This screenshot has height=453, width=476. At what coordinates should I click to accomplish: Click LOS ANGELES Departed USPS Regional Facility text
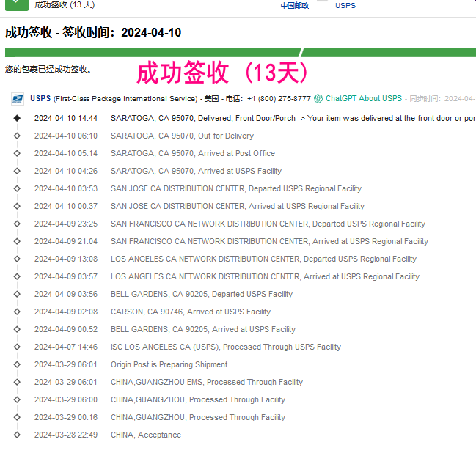(263, 259)
